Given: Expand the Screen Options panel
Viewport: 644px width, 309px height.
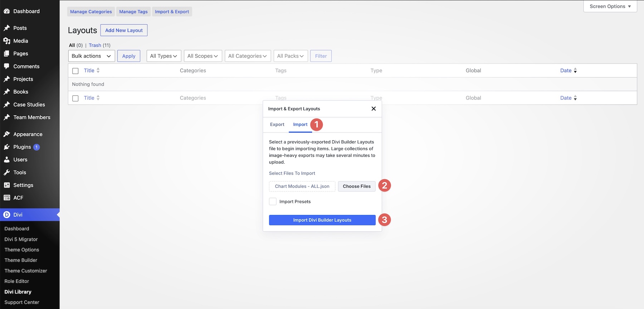Looking at the screenshot, I should (610, 6).
